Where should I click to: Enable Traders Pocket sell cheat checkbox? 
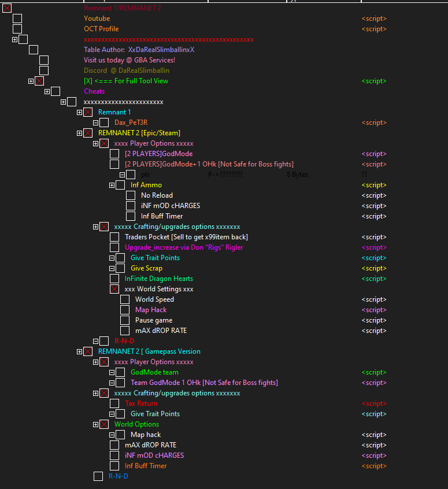114,237
